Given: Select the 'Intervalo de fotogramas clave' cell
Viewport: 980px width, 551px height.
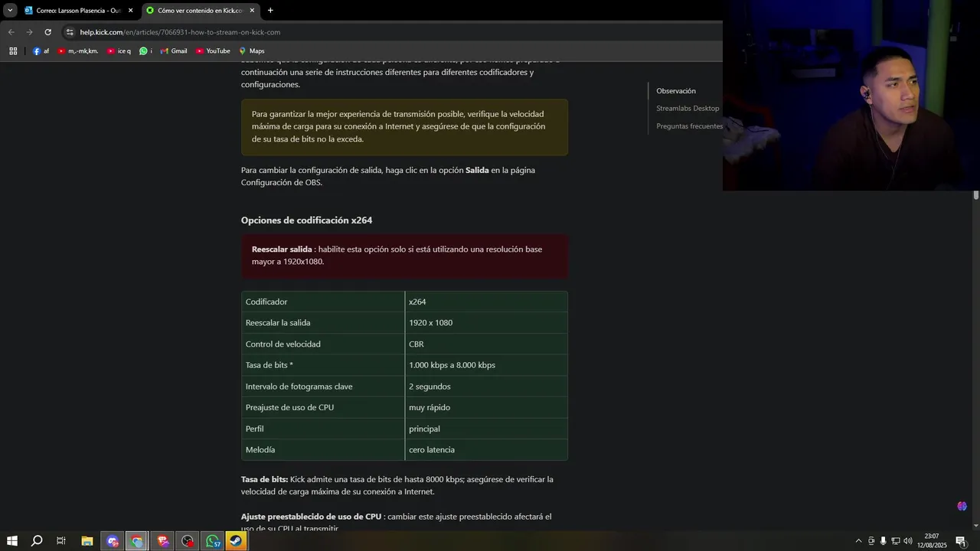Looking at the screenshot, I should pos(323,386).
